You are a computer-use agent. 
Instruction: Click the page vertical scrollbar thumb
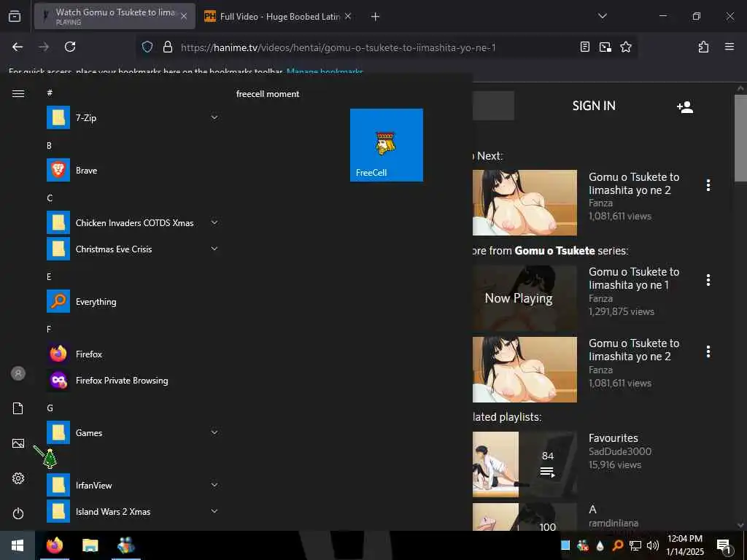(740, 138)
